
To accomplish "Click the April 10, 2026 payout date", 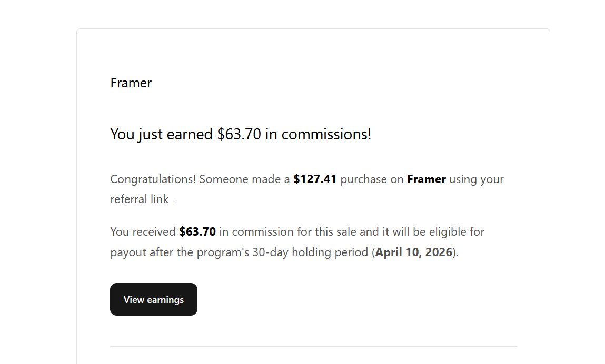I will (414, 252).
